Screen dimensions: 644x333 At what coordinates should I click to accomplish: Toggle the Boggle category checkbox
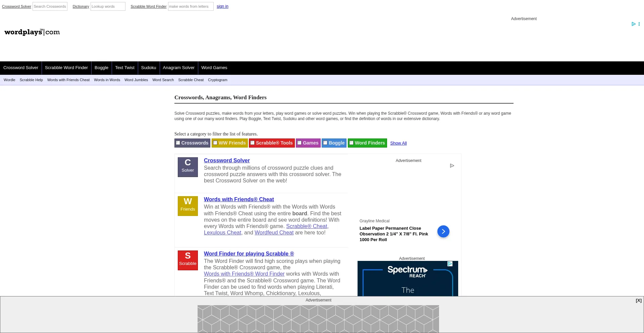(x=325, y=143)
